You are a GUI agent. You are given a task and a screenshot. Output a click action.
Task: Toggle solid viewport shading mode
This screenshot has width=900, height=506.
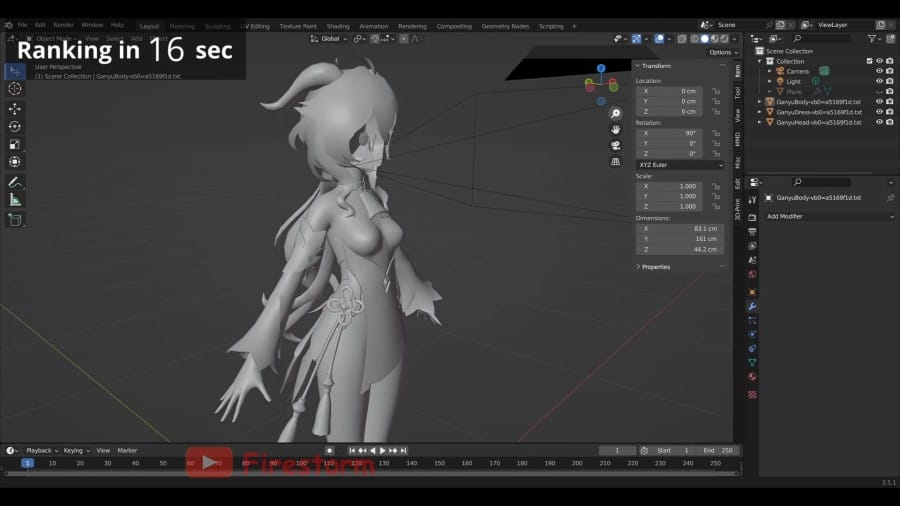(704, 38)
